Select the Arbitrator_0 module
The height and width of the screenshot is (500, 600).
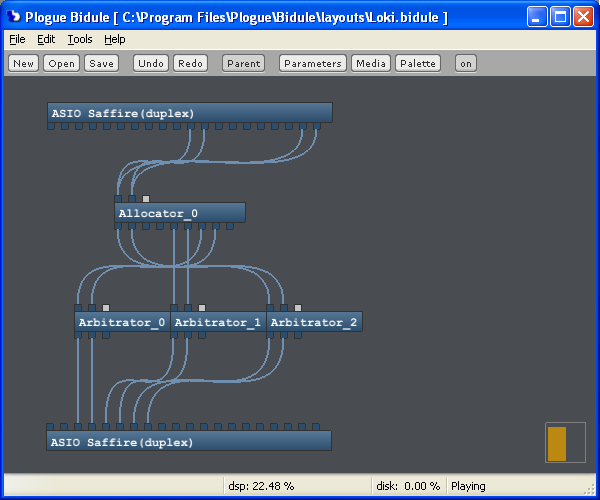tap(122, 322)
